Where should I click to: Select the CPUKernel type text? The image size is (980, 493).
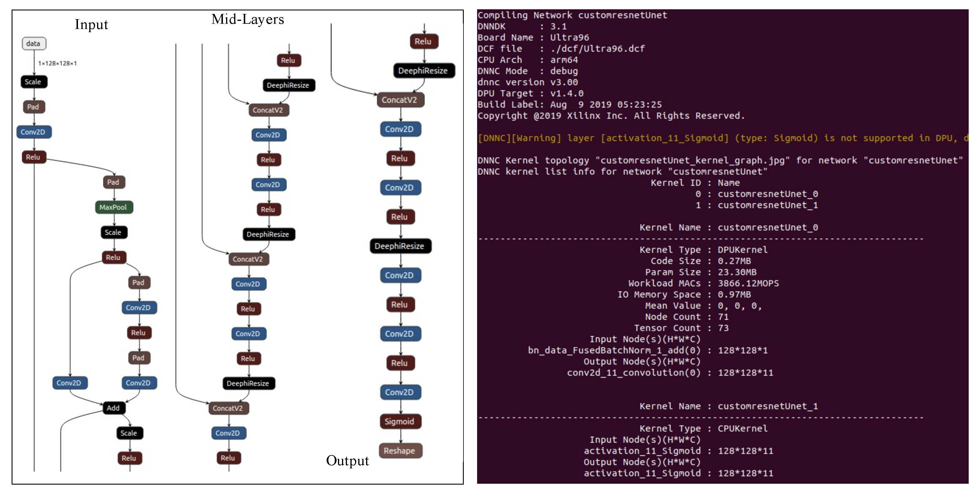pos(743,428)
